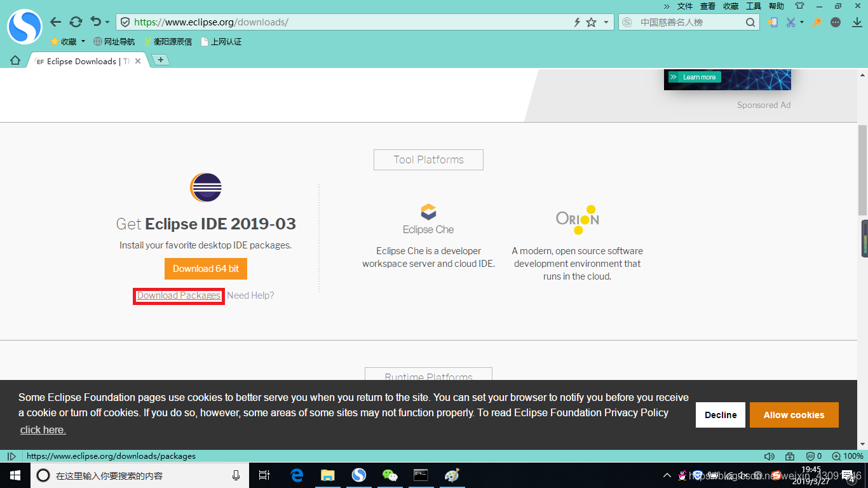Click the Download 64 bit button
Viewport: 868px width, 488px height.
(x=206, y=269)
